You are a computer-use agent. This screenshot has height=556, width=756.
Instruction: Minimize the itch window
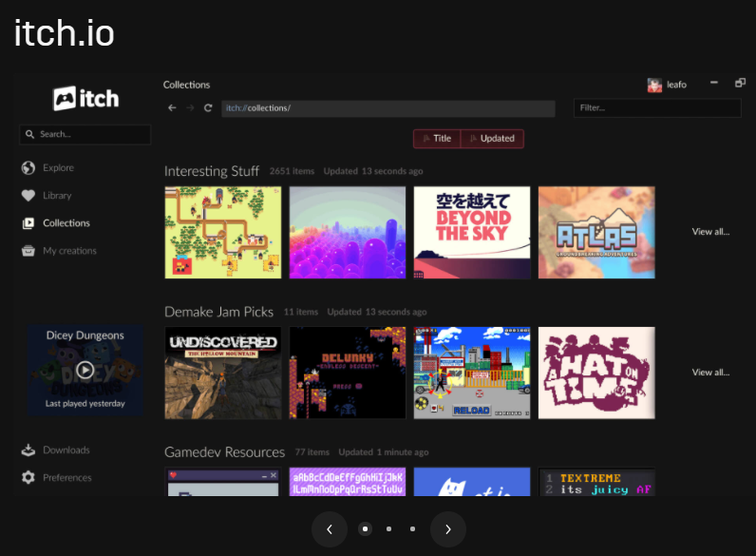point(714,83)
